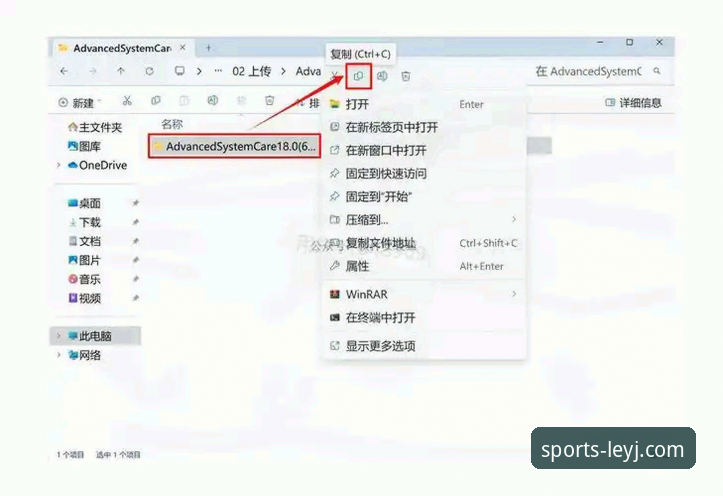The height and width of the screenshot is (496, 723).
Task: Select the AdvancedSystemCare18.0(6... folder
Action: [234, 146]
